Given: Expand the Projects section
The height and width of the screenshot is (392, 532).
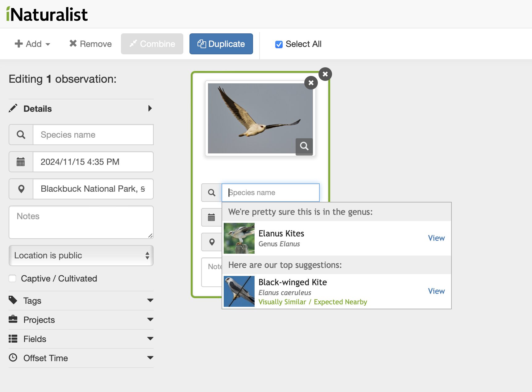Looking at the screenshot, I should click(81, 320).
